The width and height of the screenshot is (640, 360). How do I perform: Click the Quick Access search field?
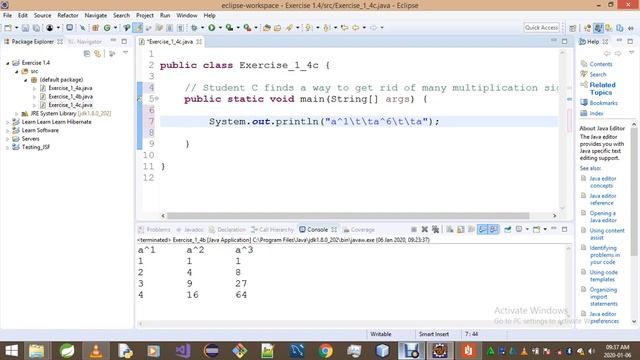click(x=542, y=28)
